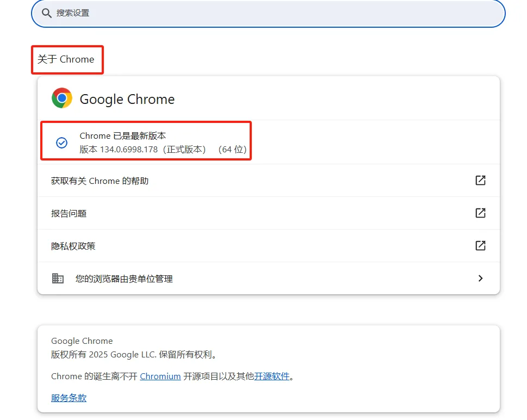Viewport: 527px width, 420px height.
Task: Open the 隐私权政策 entry
Action: (x=73, y=246)
